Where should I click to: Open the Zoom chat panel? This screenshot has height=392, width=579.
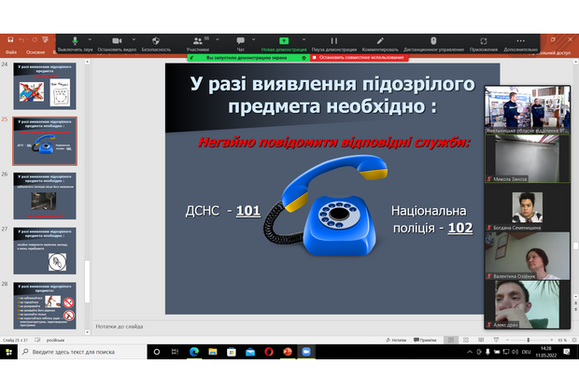coord(240,43)
